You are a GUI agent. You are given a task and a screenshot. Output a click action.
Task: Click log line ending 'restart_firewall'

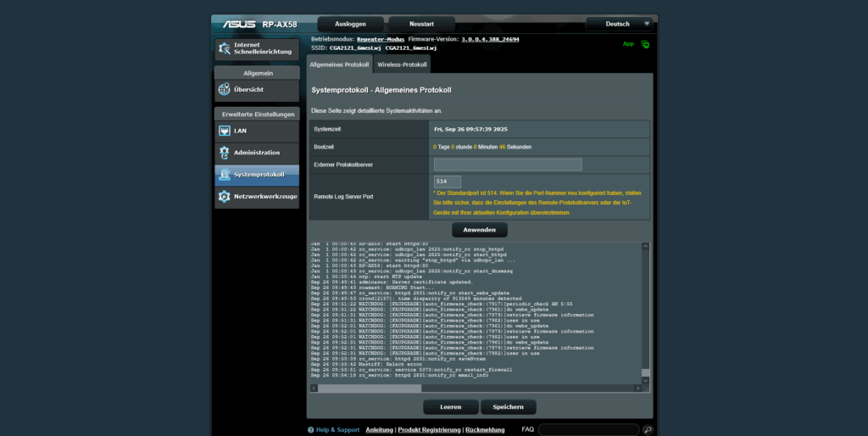point(411,370)
